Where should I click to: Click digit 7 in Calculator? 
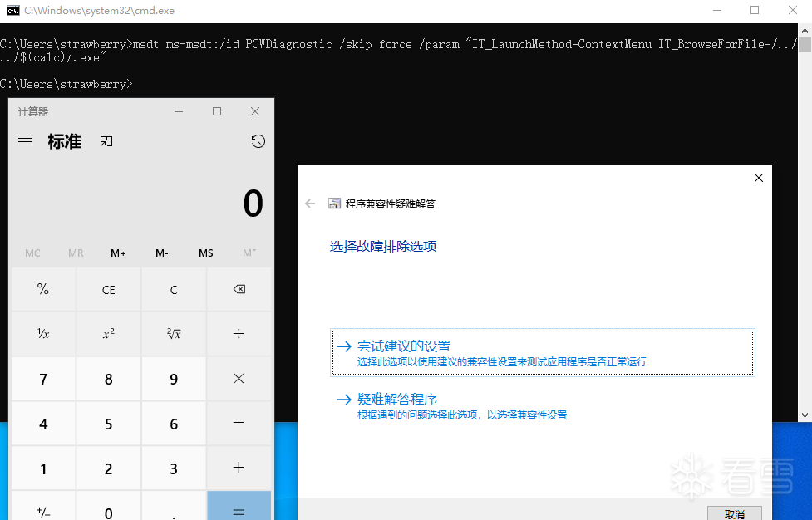click(43, 379)
